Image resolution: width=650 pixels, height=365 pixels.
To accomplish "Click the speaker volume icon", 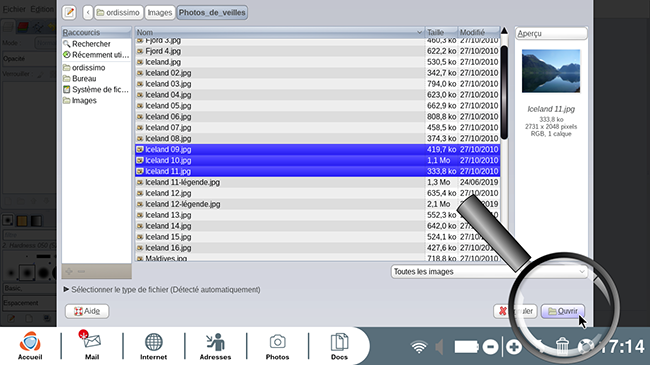I will click(x=439, y=347).
